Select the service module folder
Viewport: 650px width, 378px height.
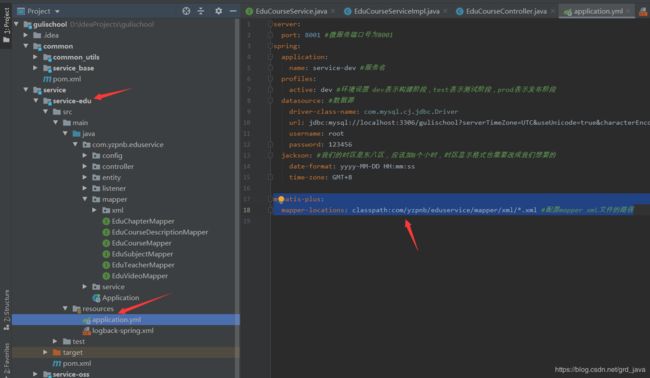pyautogui.click(x=49, y=90)
